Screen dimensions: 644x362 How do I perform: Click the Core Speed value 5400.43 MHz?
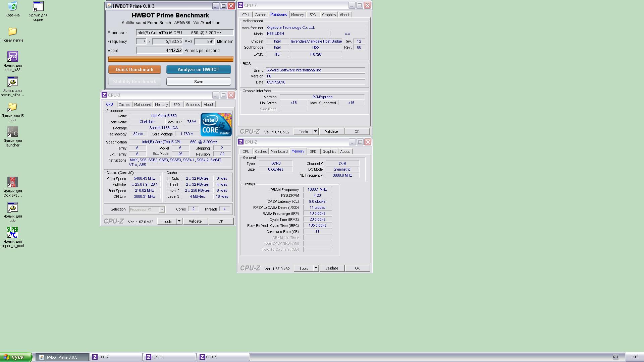pos(144,179)
